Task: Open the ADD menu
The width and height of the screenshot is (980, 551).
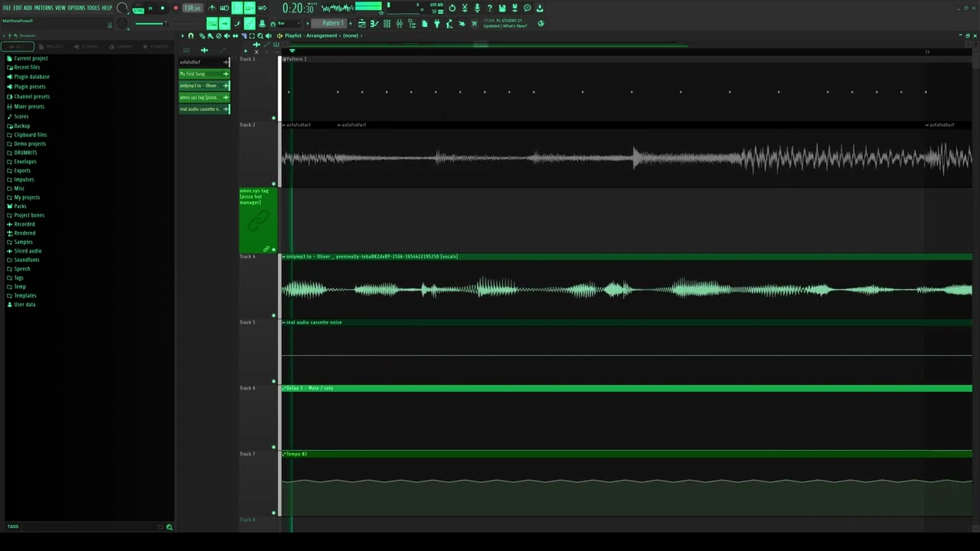Action: click(28, 8)
